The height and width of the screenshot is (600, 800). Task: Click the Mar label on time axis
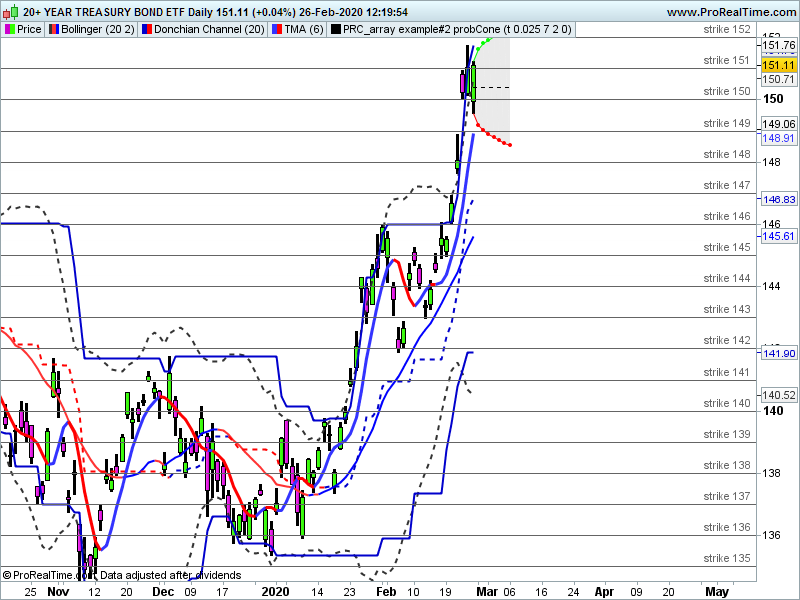click(487, 592)
